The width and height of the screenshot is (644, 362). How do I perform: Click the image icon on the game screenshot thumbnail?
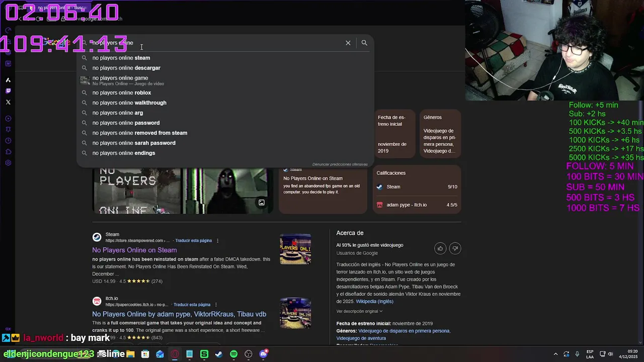pyautogui.click(x=261, y=203)
